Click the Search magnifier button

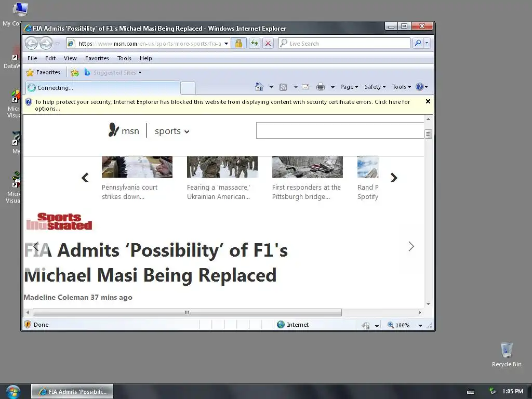click(x=418, y=43)
